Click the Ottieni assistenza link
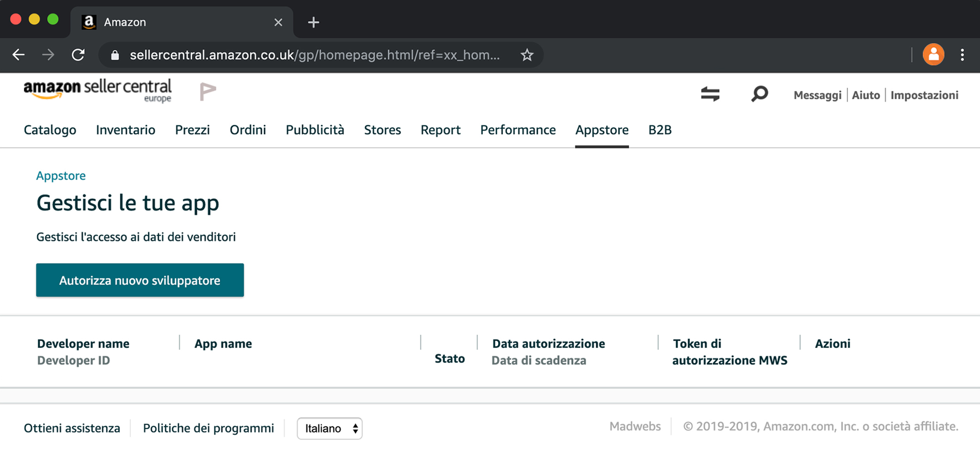This screenshot has height=455, width=980. click(72, 428)
